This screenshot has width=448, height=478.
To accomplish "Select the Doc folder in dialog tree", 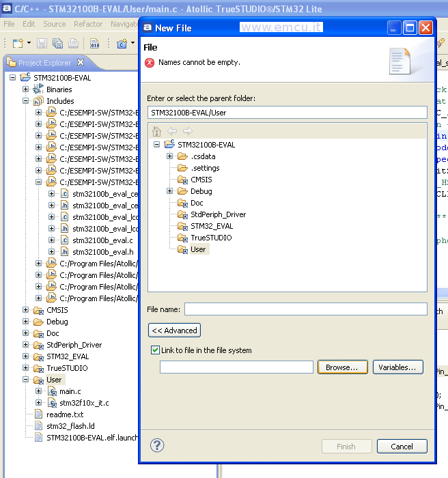I will pos(197,203).
